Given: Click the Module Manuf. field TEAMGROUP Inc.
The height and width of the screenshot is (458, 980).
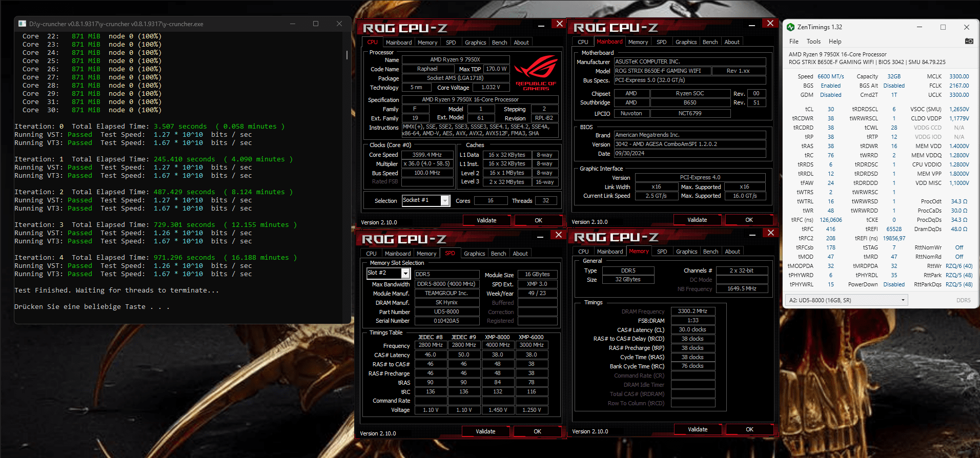Looking at the screenshot, I should pos(446,293).
